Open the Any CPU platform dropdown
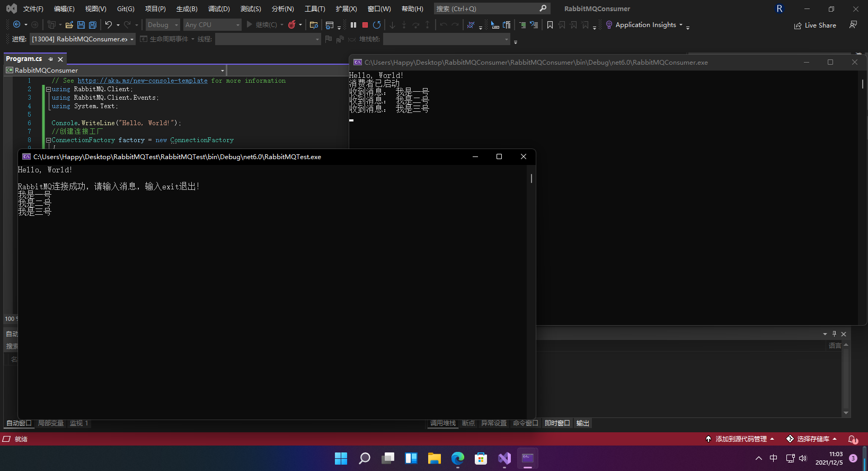Viewport: 868px width, 471px height. (212, 25)
